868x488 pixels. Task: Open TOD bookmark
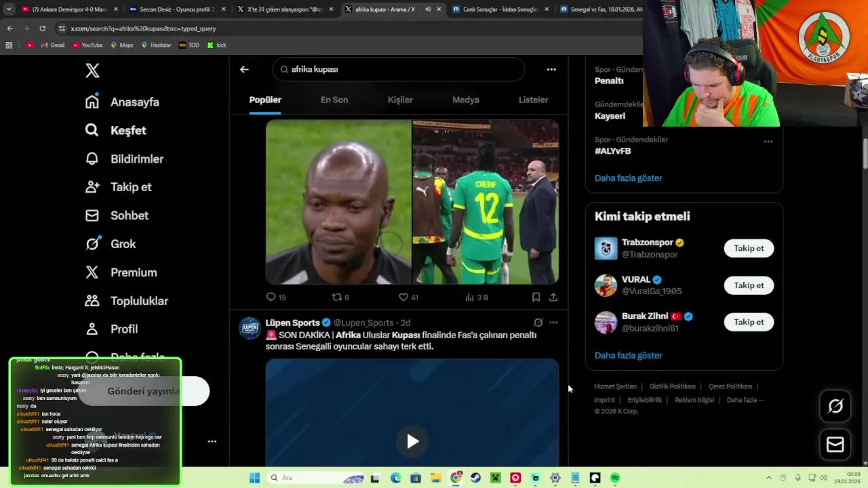(189, 45)
